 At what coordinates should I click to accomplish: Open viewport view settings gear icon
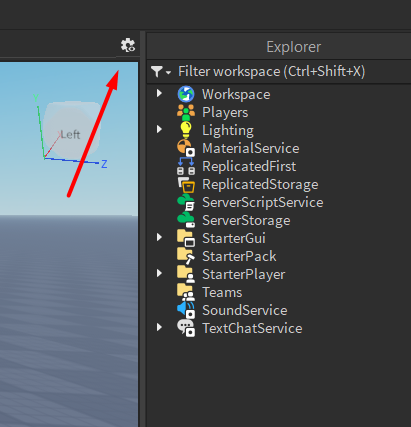(128, 45)
